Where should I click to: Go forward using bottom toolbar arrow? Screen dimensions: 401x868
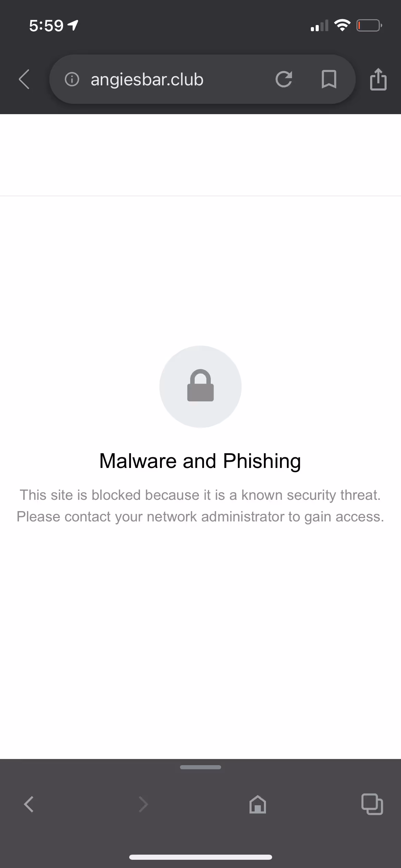[x=143, y=804]
